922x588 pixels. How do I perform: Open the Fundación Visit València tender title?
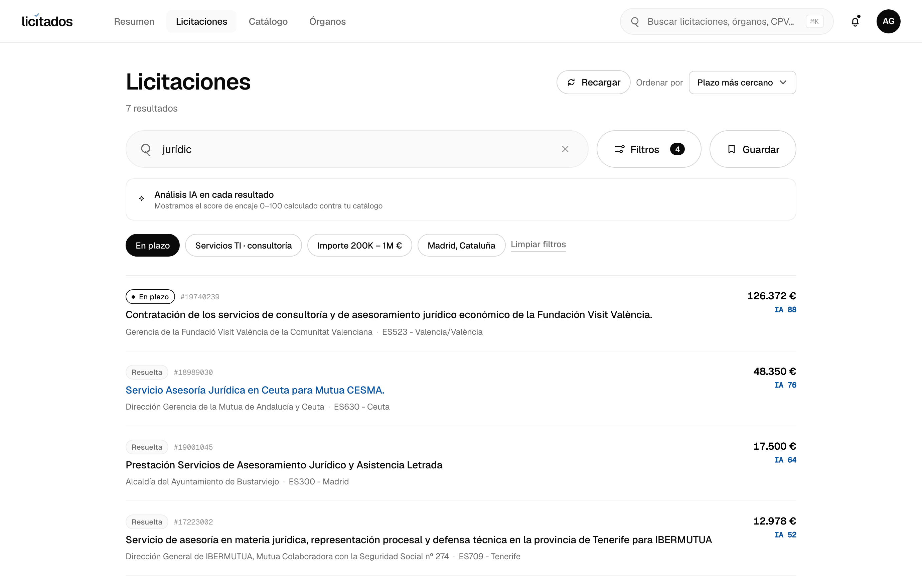point(389,315)
